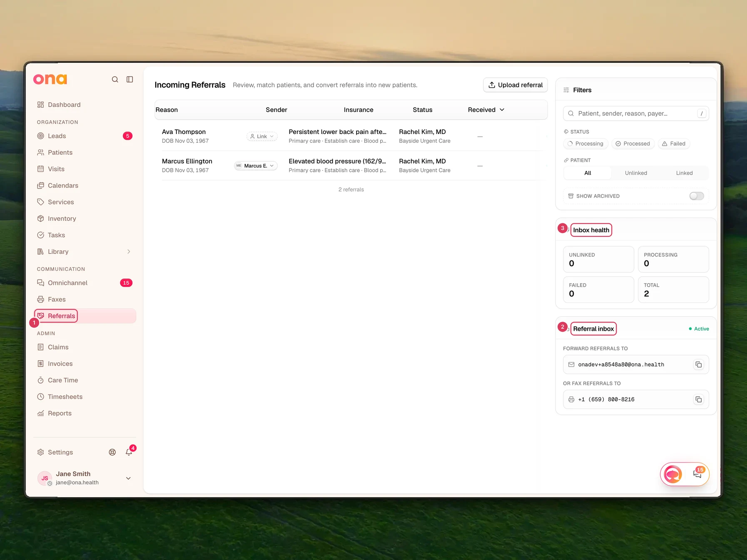Open Marcus E. patient link dropdown
This screenshot has height=560, width=747.
click(x=256, y=166)
